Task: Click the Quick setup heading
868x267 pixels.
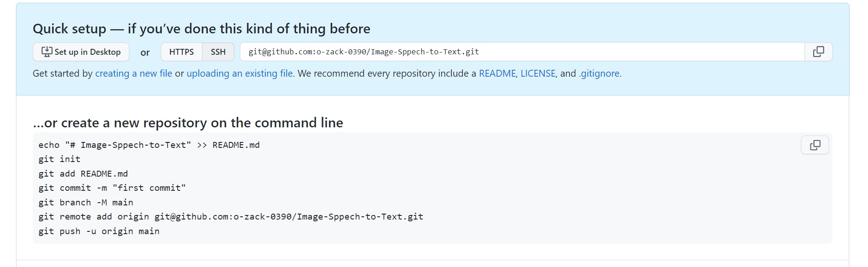Action: pyautogui.click(x=201, y=29)
